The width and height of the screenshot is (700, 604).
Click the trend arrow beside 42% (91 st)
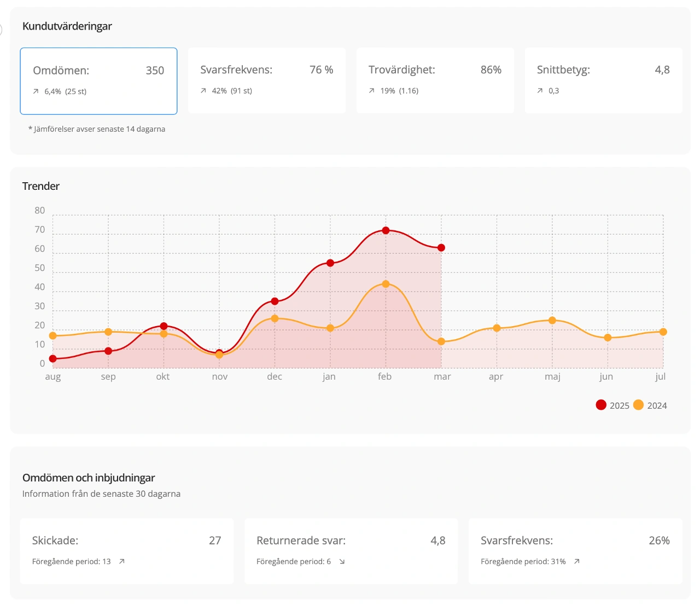click(203, 91)
